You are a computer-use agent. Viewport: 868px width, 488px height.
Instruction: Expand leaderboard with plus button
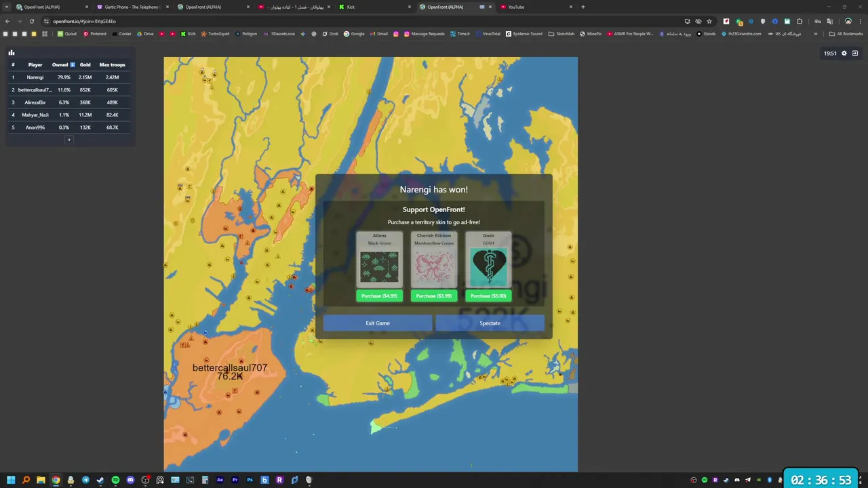[x=68, y=140]
